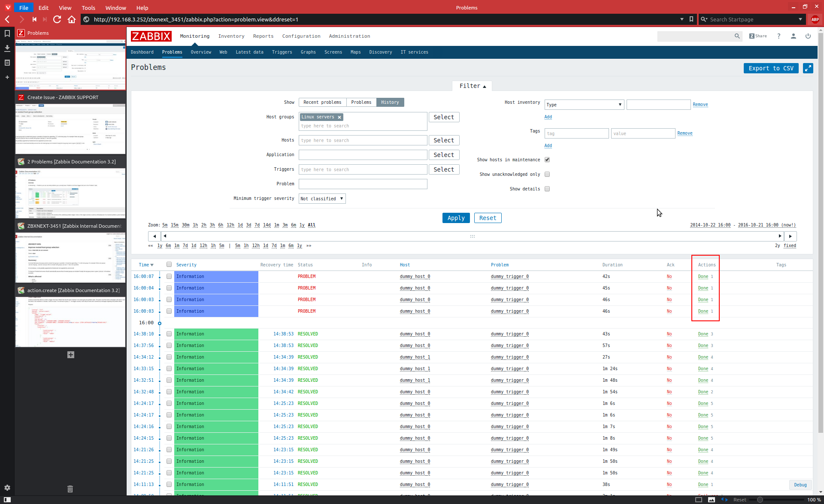Viewport: 824px width, 504px height.
Task: Reload the page with the refresh icon
Action: tap(57, 19)
